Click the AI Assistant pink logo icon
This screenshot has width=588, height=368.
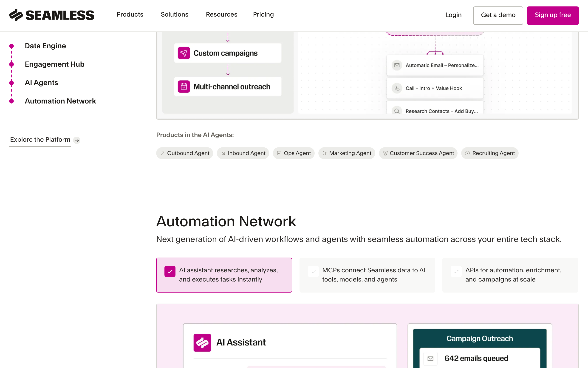click(x=202, y=342)
